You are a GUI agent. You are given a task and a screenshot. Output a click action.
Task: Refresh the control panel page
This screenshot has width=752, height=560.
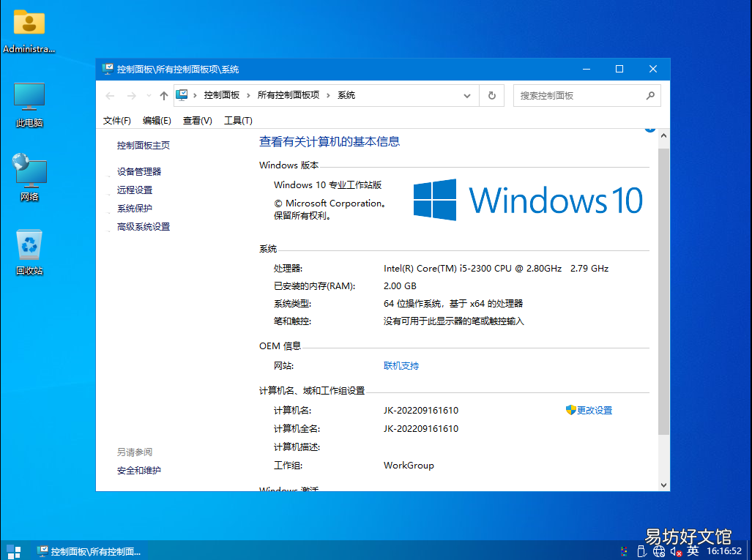coord(492,95)
